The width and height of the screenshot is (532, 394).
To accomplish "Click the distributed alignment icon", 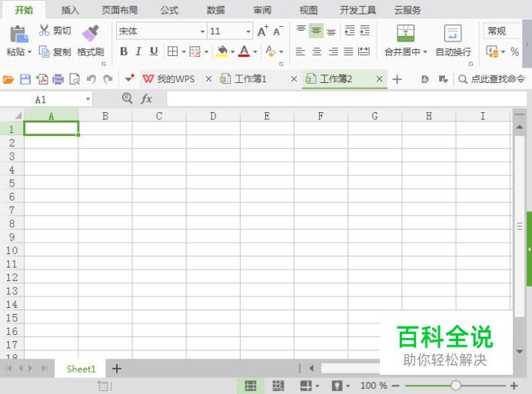I will pos(364,51).
